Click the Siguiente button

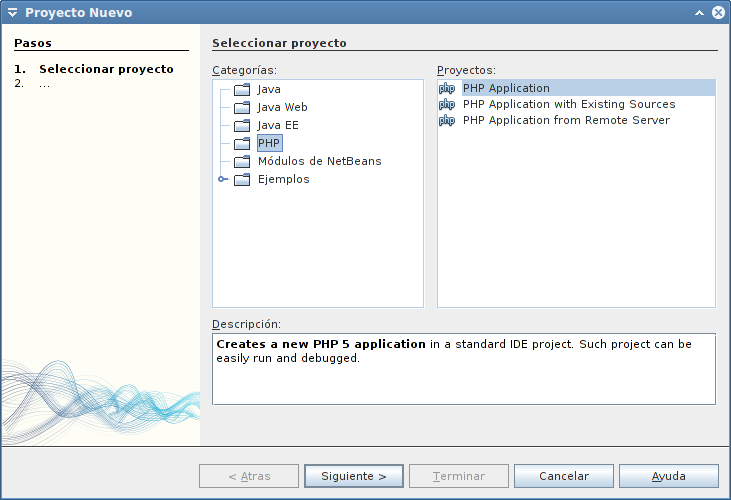tap(354, 476)
